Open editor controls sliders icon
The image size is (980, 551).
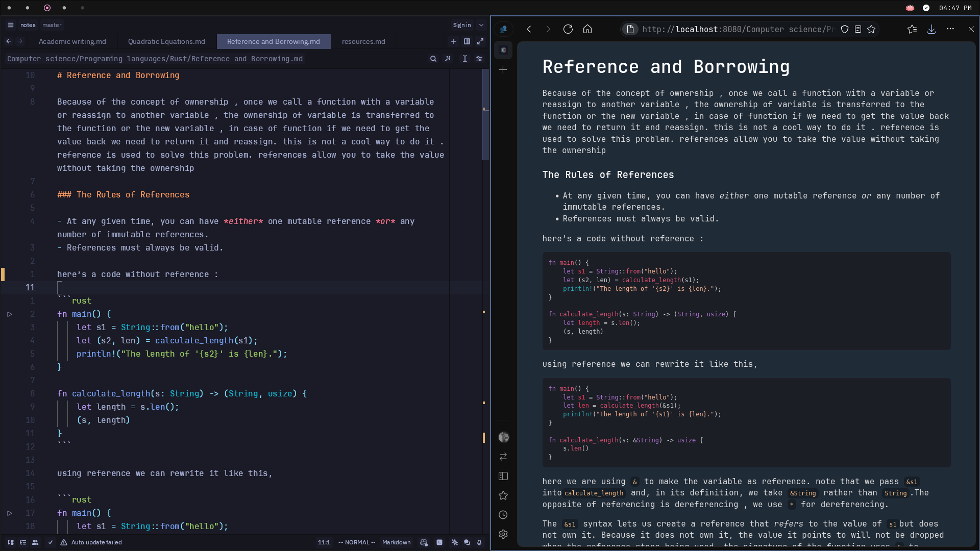479,59
